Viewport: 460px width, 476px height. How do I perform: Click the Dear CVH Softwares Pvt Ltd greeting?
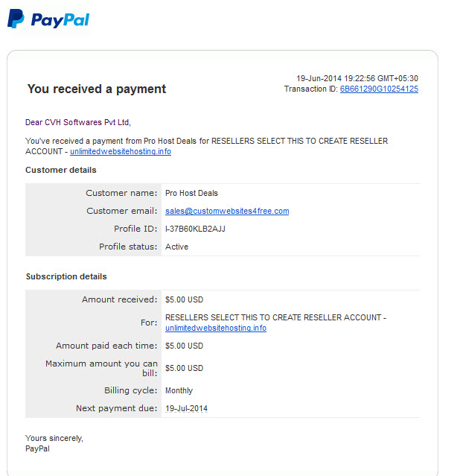[x=78, y=122]
